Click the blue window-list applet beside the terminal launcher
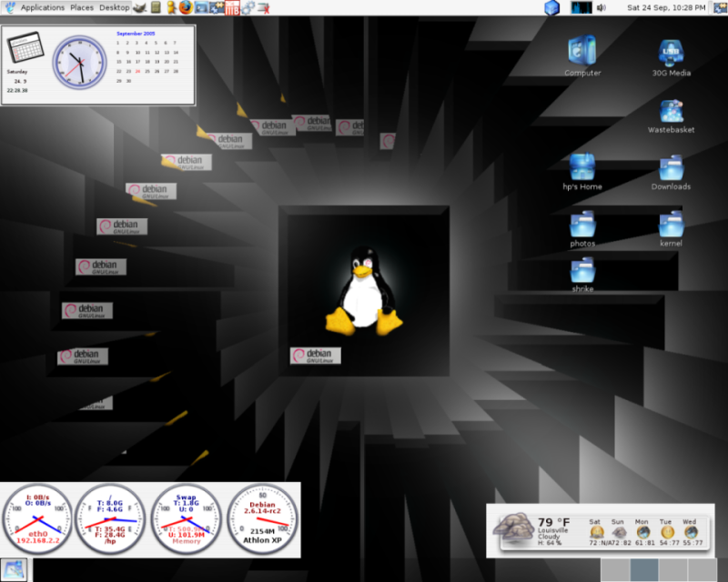This screenshot has height=582, width=728. click(217, 7)
